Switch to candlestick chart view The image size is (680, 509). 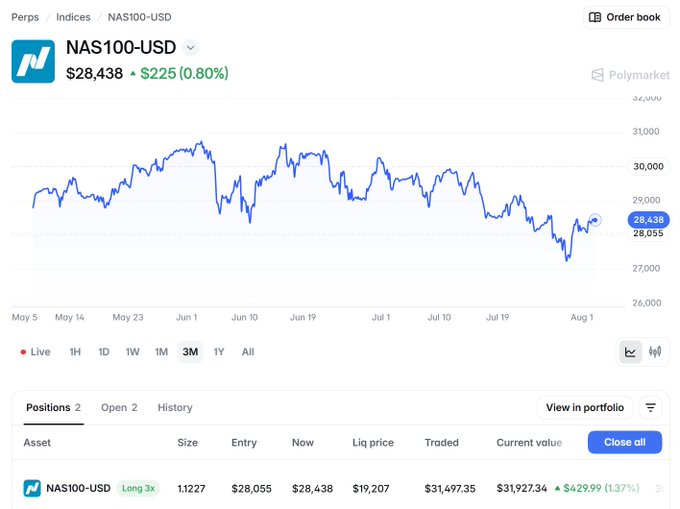(x=655, y=352)
